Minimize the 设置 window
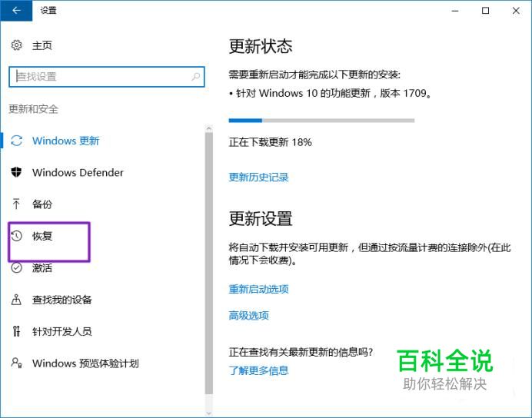 pyautogui.click(x=455, y=11)
